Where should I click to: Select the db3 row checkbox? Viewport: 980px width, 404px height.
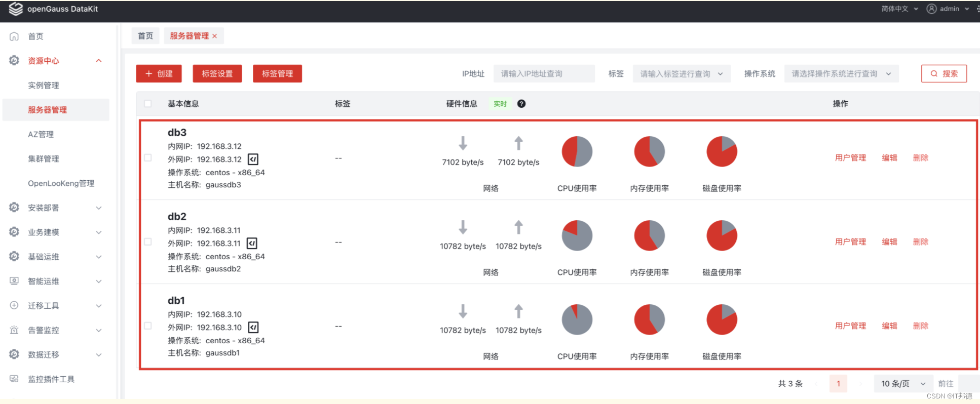coord(148,158)
